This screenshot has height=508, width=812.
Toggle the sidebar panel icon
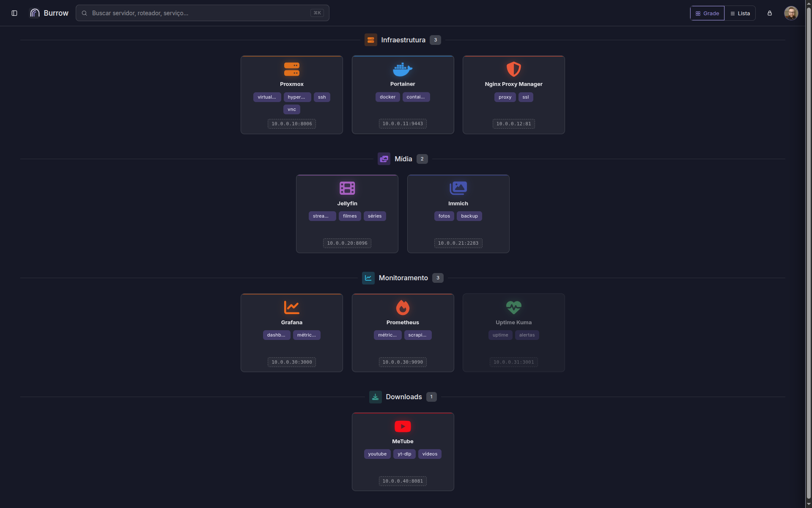pyautogui.click(x=14, y=13)
